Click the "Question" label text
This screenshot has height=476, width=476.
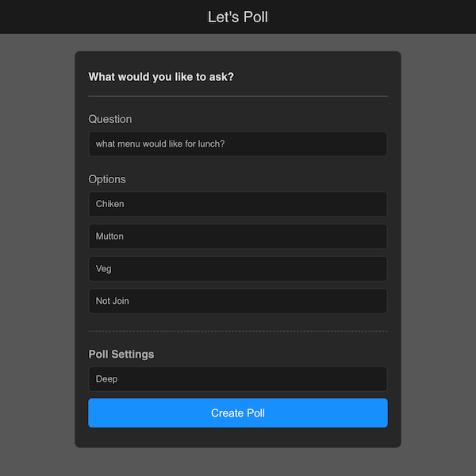pos(110,119)
